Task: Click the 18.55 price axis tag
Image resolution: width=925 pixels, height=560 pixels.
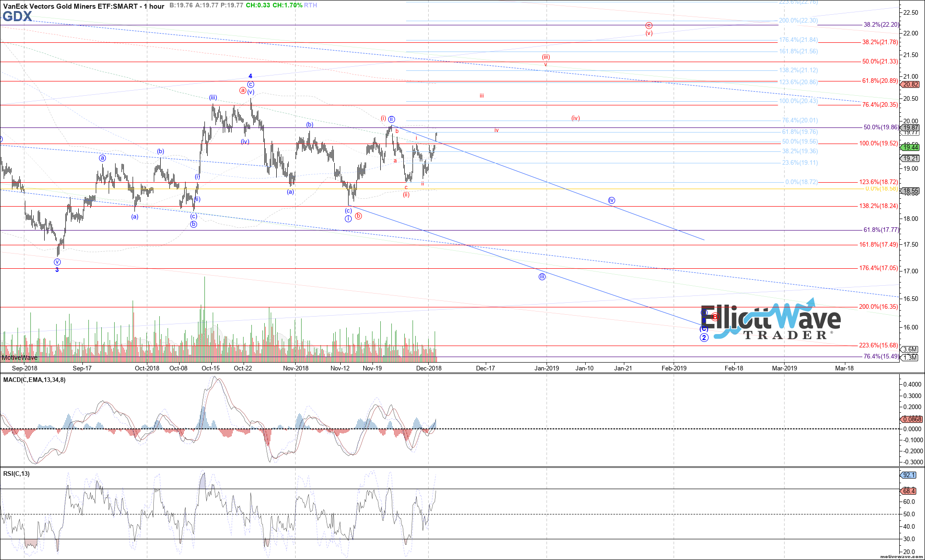Action: (x=910, y=191)
